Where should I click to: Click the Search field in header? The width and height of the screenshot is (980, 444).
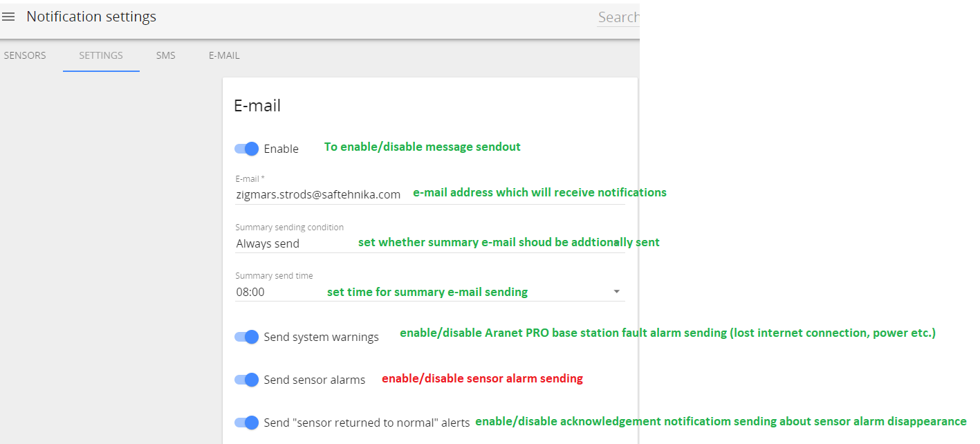click(618, 17)
